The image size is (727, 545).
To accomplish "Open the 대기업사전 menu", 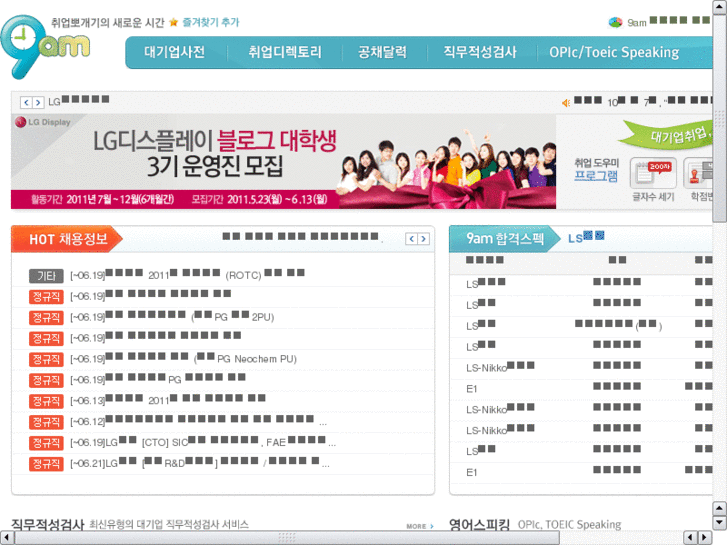I will pyautogui.click(x=174, y=52).
